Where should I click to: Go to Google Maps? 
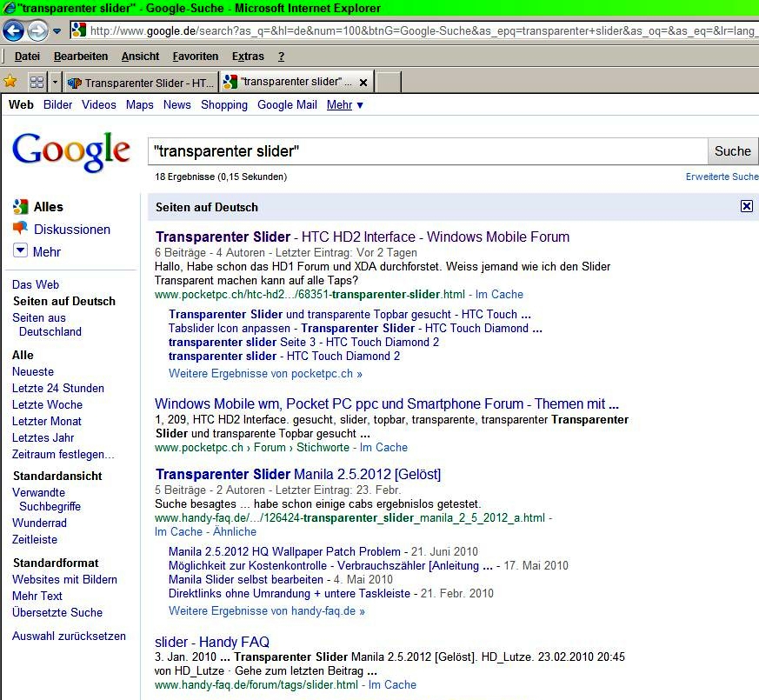point(139,104)
